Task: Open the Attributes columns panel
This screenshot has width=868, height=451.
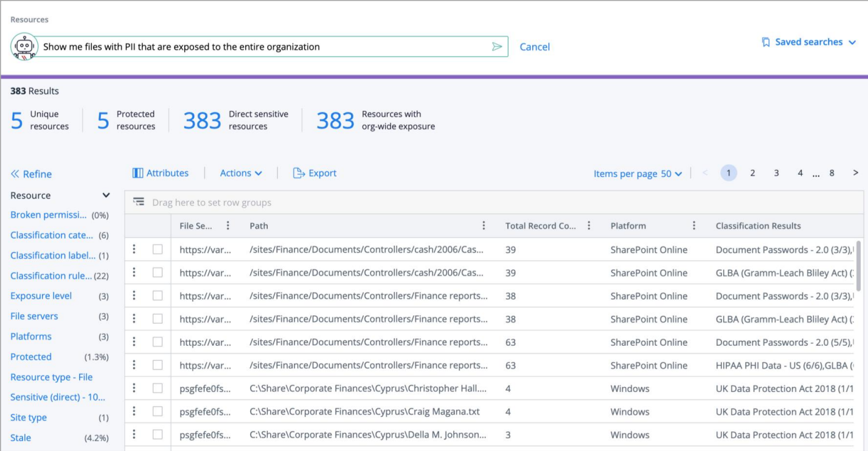Action: point(161,173)
